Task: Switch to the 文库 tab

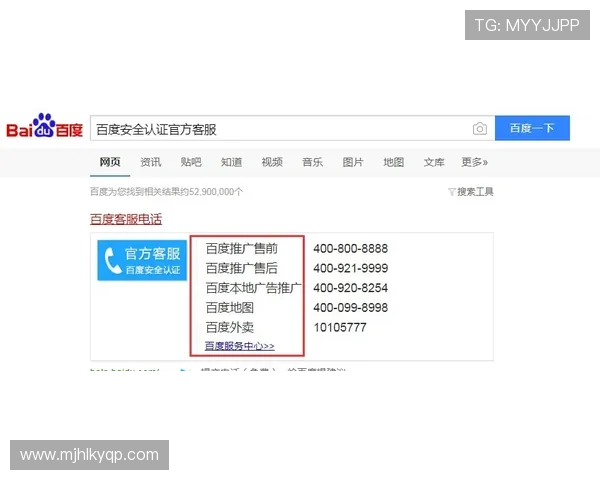Action: click(434, 162)
